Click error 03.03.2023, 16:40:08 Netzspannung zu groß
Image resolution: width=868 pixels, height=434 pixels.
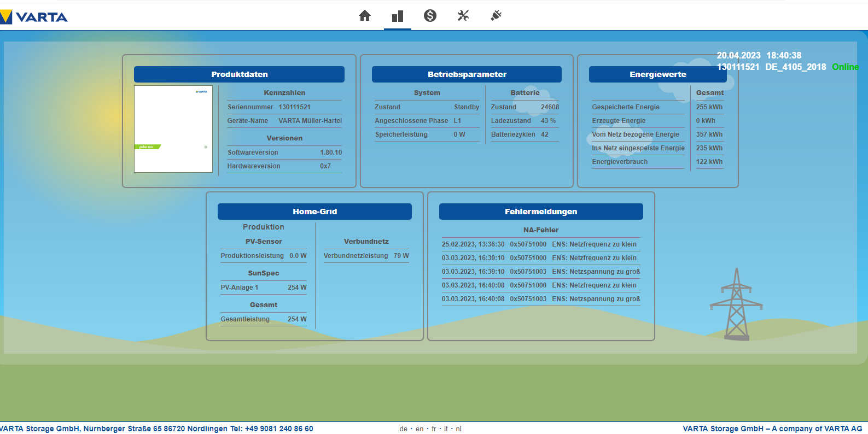click(541, 299)
